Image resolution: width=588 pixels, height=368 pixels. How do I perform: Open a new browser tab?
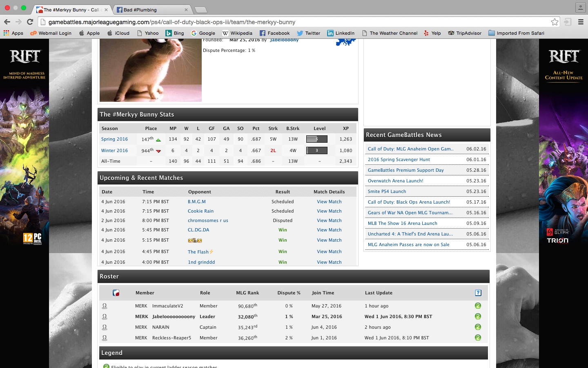(200, 10)
